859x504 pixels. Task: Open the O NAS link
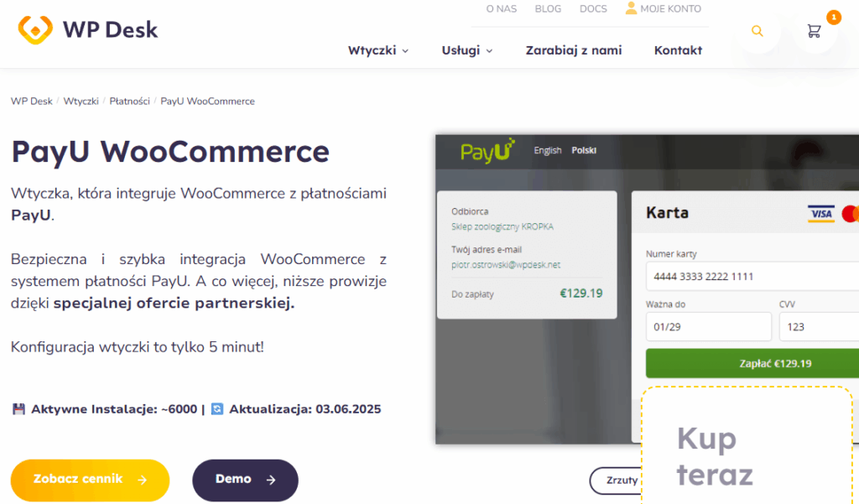coord(502,8)
